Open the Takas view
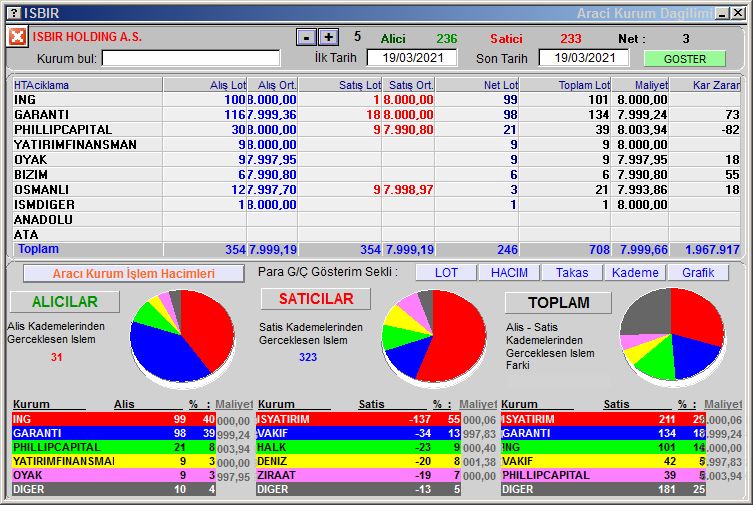Viewport: 753px width, 505px height. pyautogui.click(x=572, y=273)
